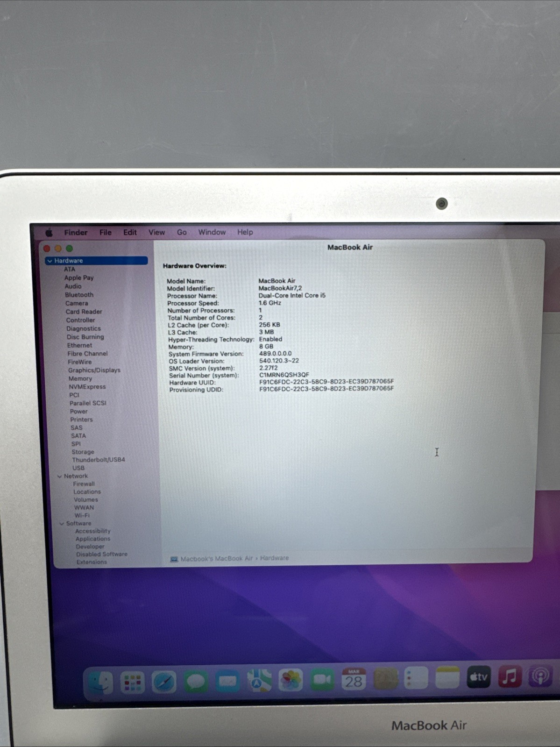Click Hardware in the path bar
Screen dimensions: 560x747
(x=274, y=558)
